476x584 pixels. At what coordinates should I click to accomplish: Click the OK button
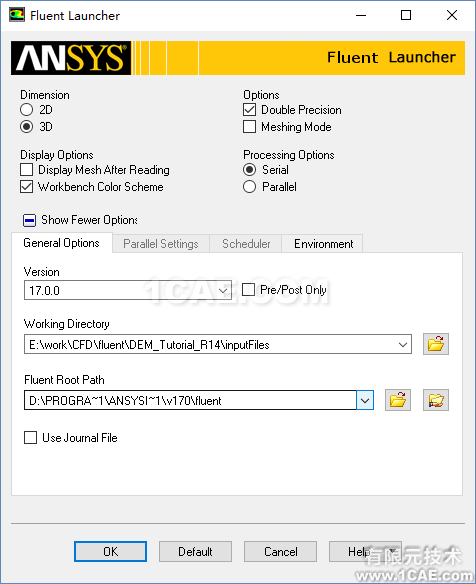(110, 551)
